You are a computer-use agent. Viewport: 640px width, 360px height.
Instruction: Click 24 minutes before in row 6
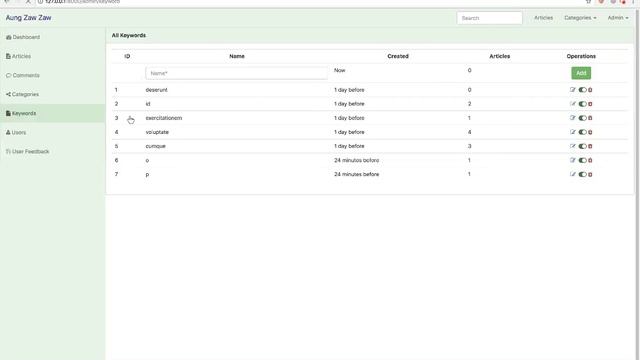(x=356, y=160)
